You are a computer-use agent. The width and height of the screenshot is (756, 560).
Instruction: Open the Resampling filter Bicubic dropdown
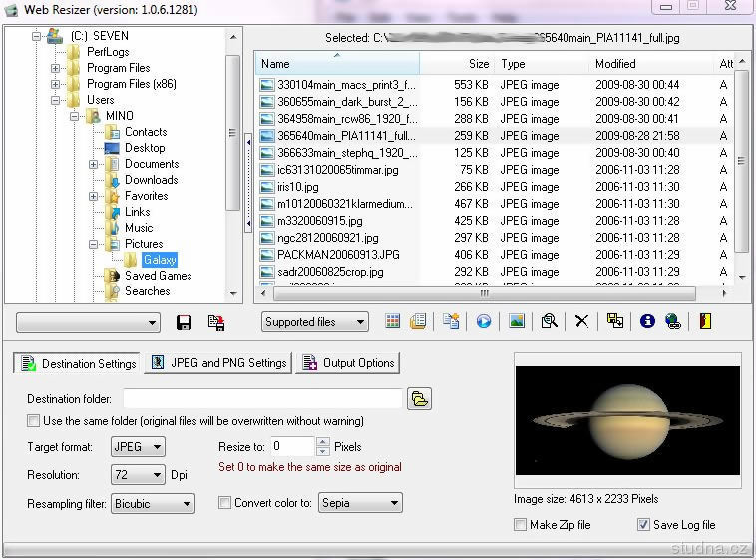click(153, 504)
